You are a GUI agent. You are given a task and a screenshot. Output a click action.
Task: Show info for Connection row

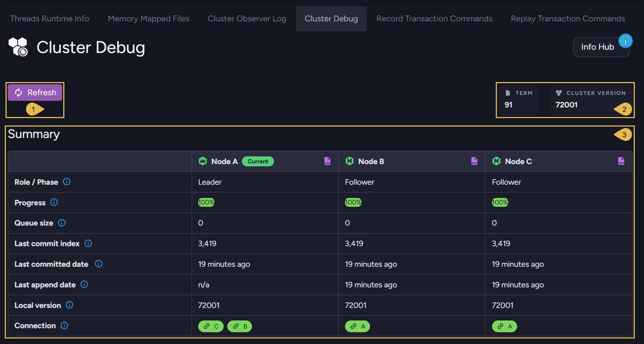[64, 326]
